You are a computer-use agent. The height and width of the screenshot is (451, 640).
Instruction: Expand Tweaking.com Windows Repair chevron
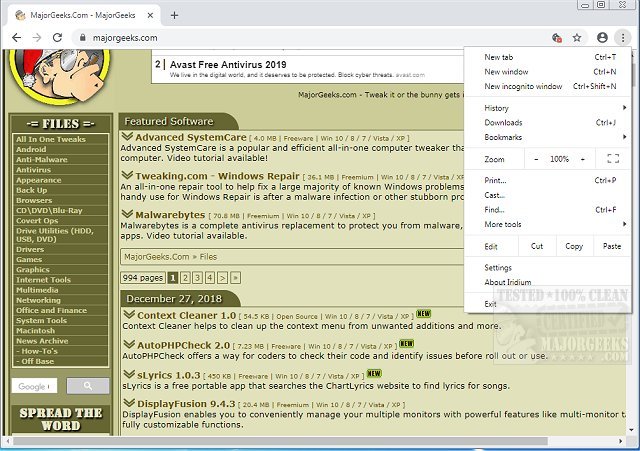coord(127,175)
